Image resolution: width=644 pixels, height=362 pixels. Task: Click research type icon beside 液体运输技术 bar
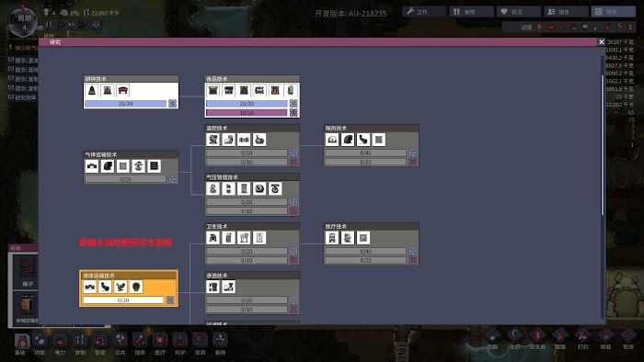tap(170, 300)
